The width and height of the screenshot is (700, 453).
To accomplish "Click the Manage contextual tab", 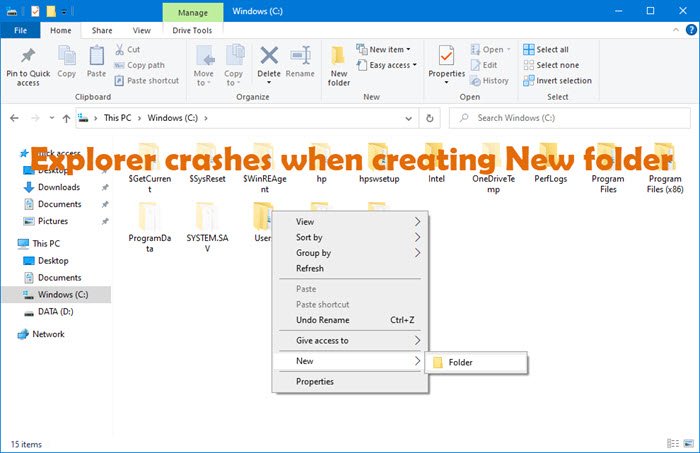I will [x=193, y=12].
